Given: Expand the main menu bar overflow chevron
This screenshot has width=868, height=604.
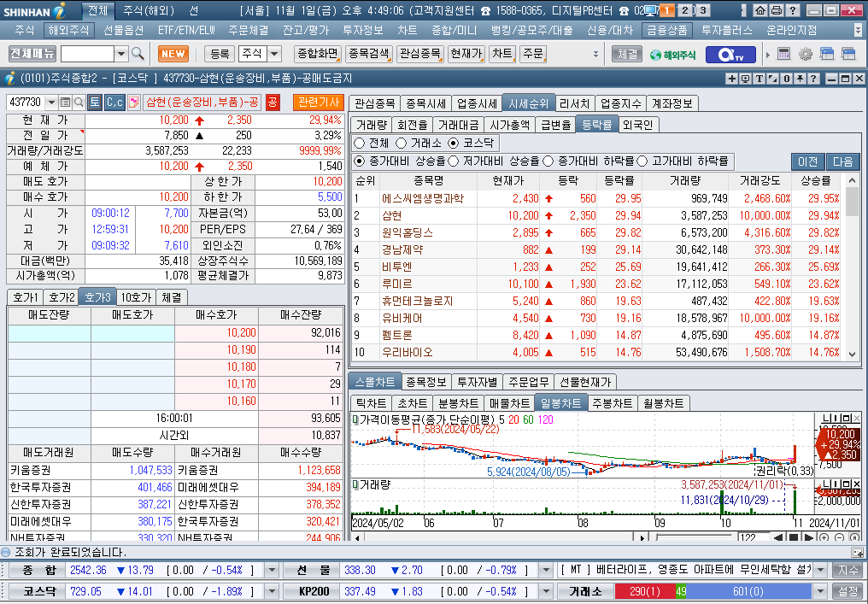Looking at the screenshot, I should click(x=858, y=30).
